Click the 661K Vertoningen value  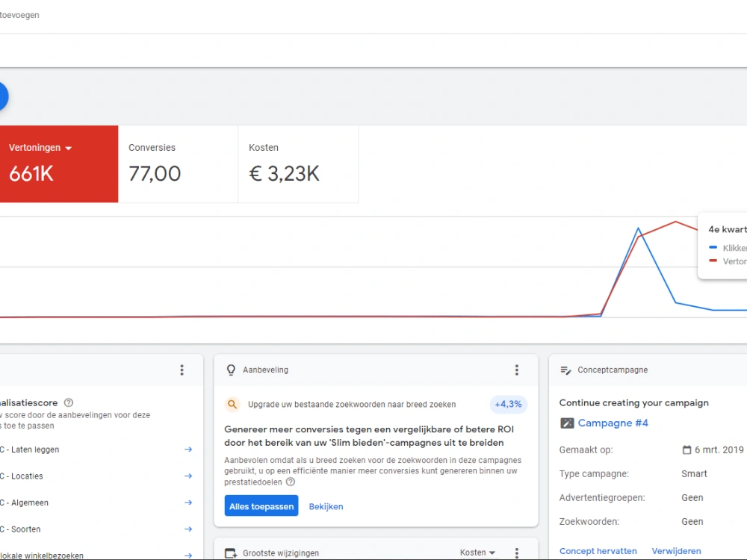(x=31, y=174)
